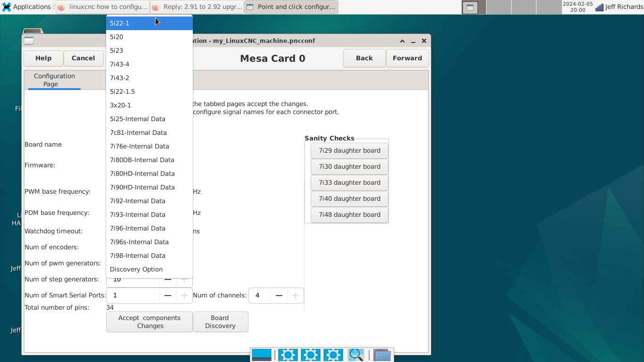Image resolution: width=644 pixels, height=362 pixels.
Task: Click the Firefox icon on the linuxcnc taskbar button
Action: [61, 7]
